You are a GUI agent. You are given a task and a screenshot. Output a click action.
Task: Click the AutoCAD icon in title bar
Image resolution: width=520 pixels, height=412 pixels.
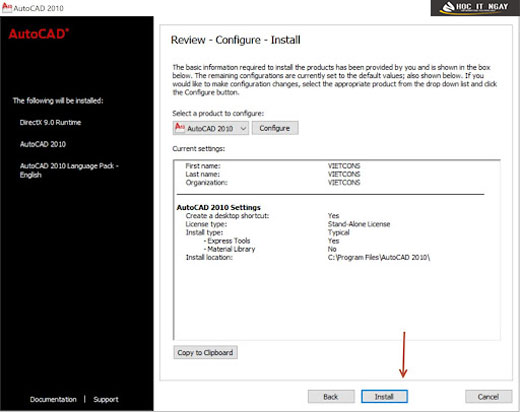click(7, 7)
